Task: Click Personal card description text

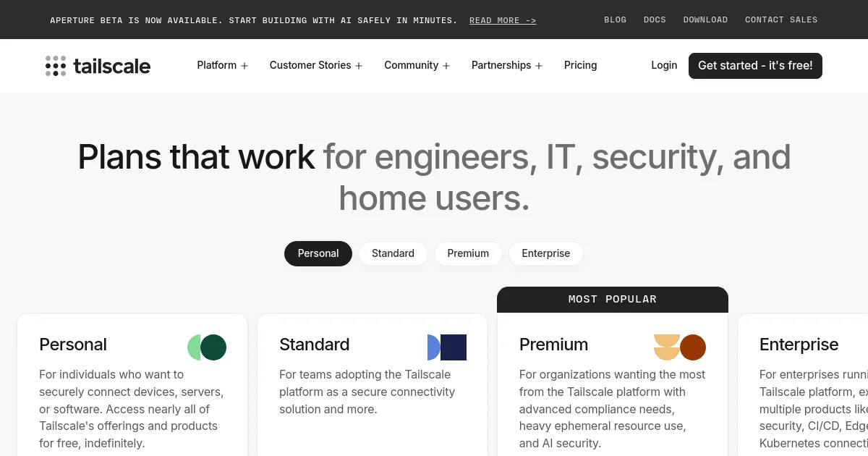Action: (132, 409)
